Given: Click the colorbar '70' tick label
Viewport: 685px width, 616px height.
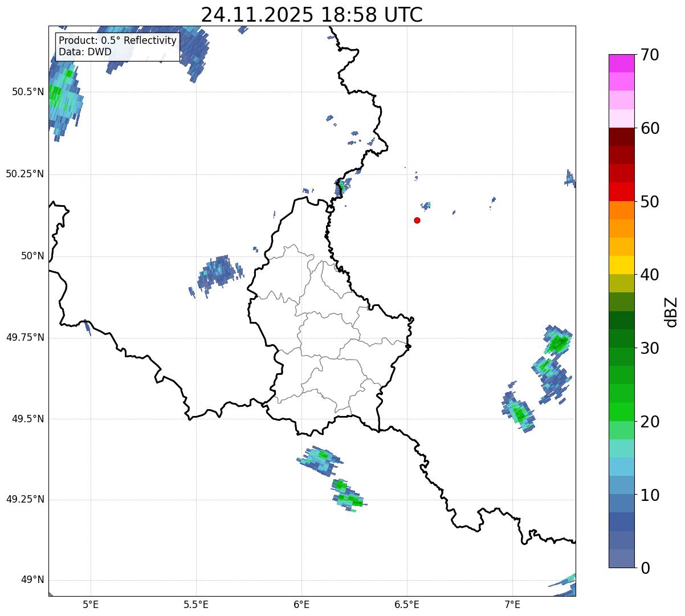Looking at the screenshot, I should click(x=650, y=55).
